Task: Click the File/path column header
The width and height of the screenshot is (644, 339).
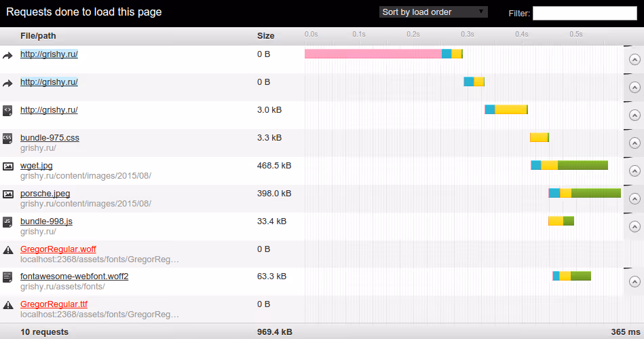Action: coord(39,35)
